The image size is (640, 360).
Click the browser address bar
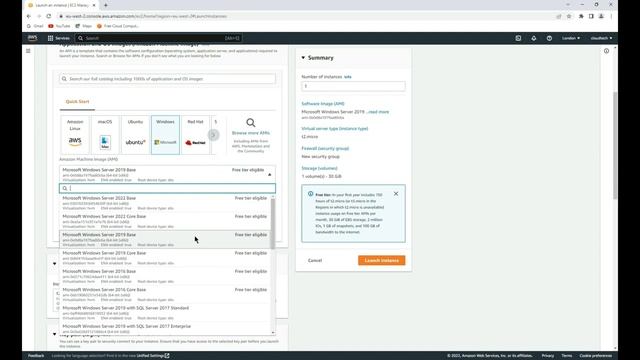point(306,16)
